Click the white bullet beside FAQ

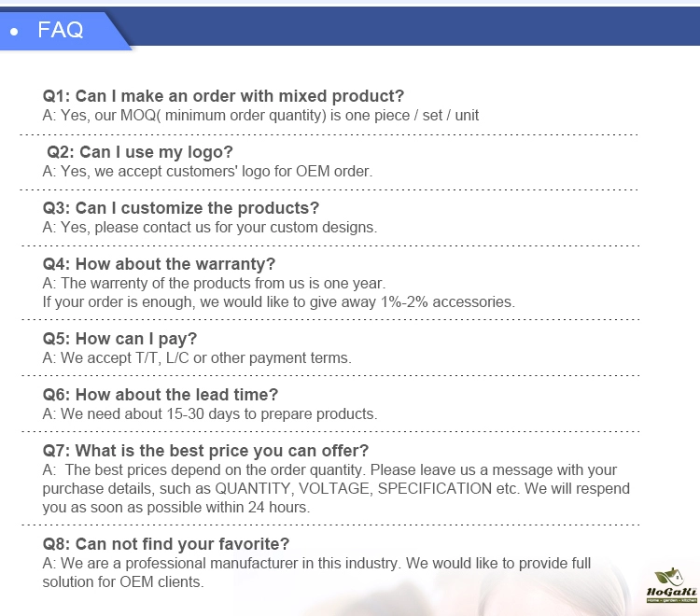coord(14,32)
